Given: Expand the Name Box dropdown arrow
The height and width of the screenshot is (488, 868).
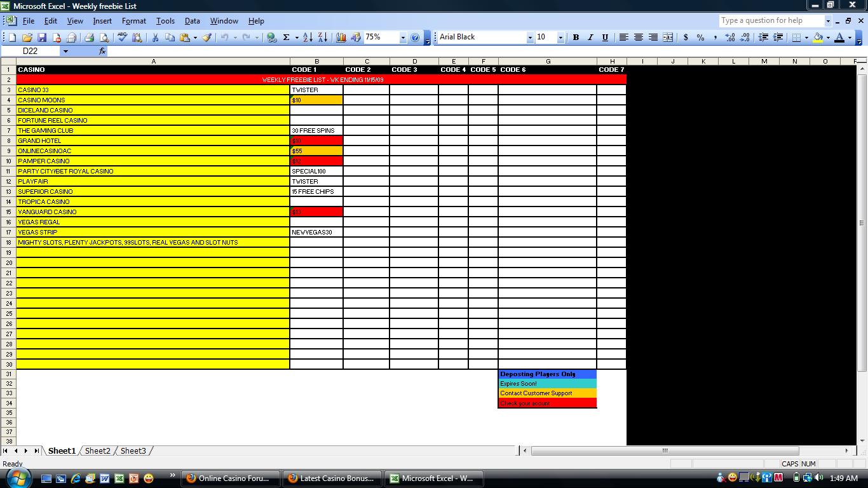Looking at the screenshot, I should pos(65,51).
